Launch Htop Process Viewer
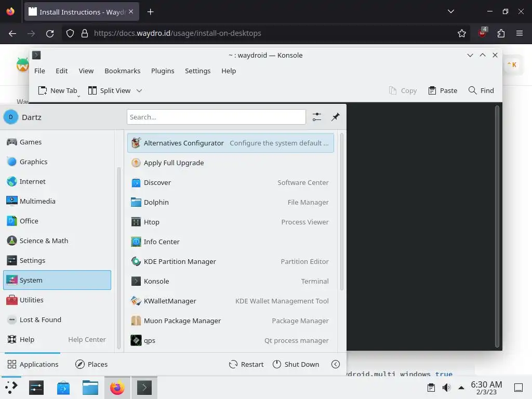Screen dimensions: 532x399 click(x=230, y=222)
